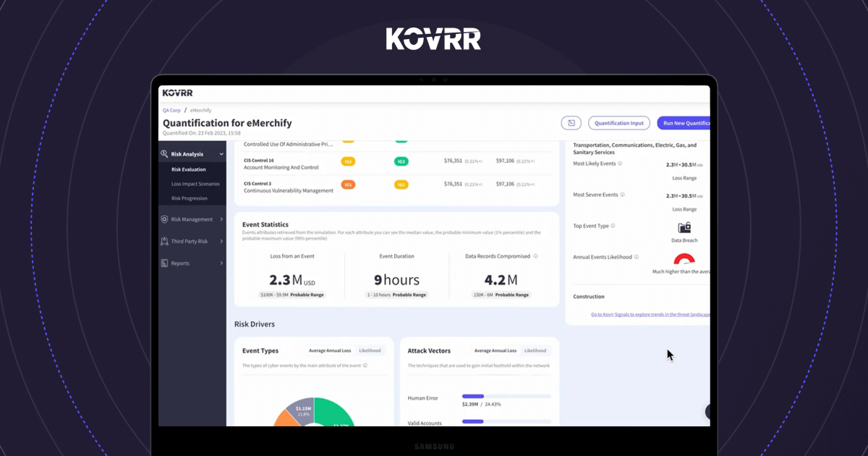Click the Human Error progress bar
This screenshot has width=868, height=456.
[x=506, y=397]
